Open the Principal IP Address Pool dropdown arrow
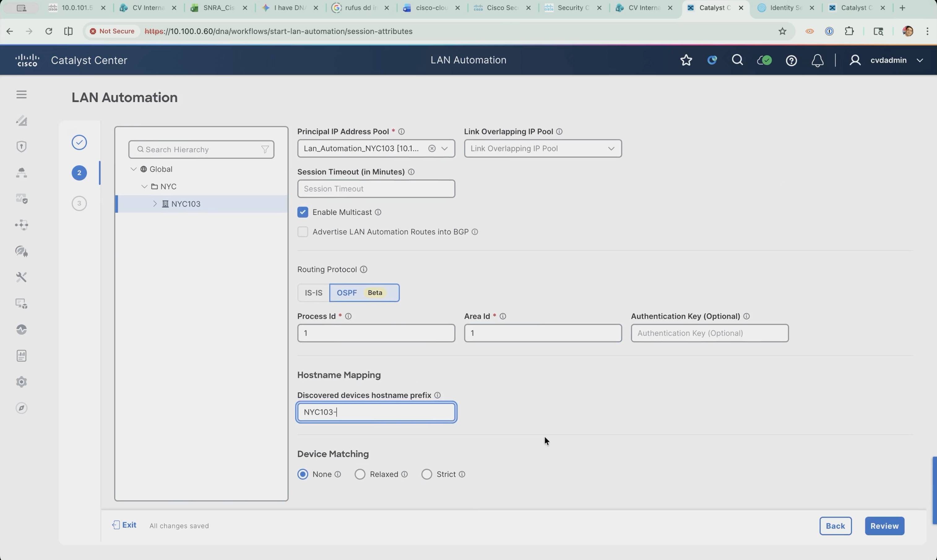 445,148
